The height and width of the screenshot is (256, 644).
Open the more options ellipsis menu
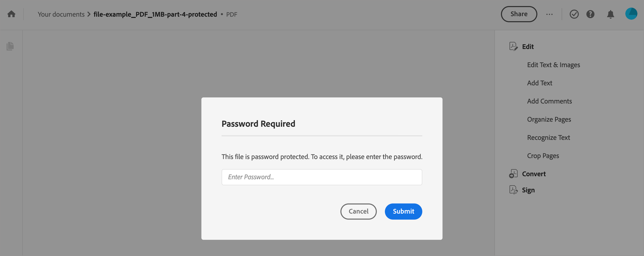pyautogui.click(x=549, y=14)
